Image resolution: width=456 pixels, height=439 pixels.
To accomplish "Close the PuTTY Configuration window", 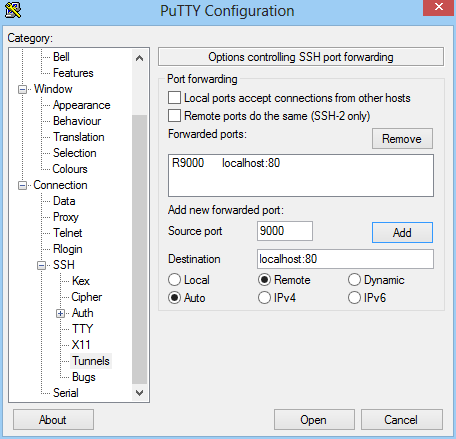I will (x=438, y=8).
